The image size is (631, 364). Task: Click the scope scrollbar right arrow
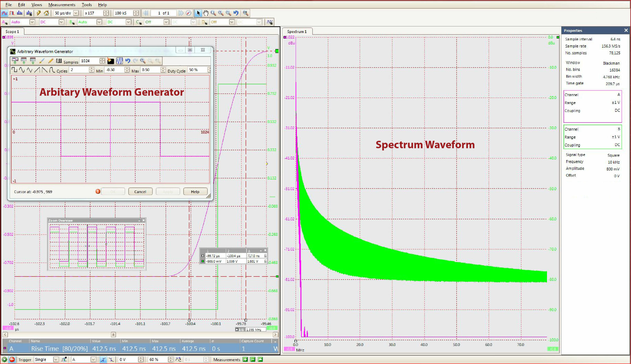(275, 334)
